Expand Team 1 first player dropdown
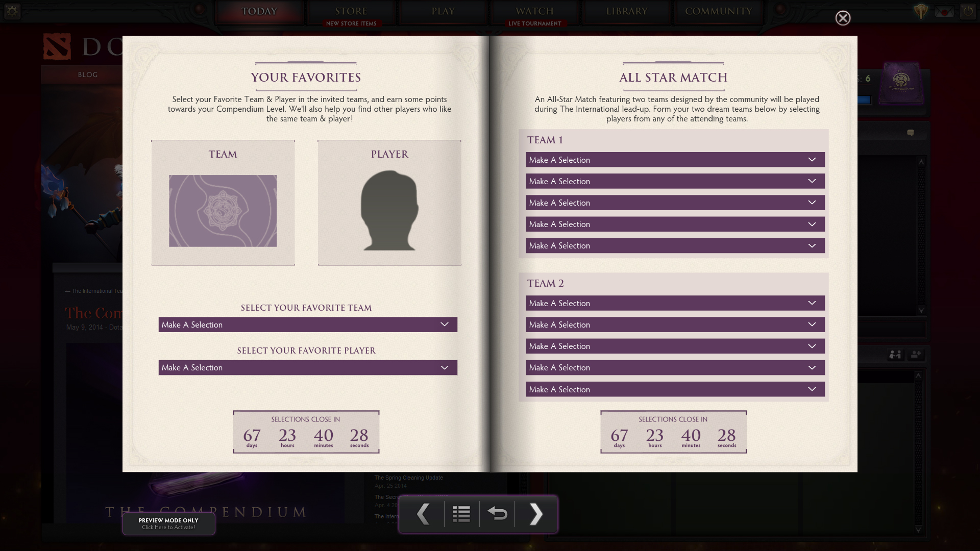Viewport: 980px width, 551px height. (x=674, y=160)
